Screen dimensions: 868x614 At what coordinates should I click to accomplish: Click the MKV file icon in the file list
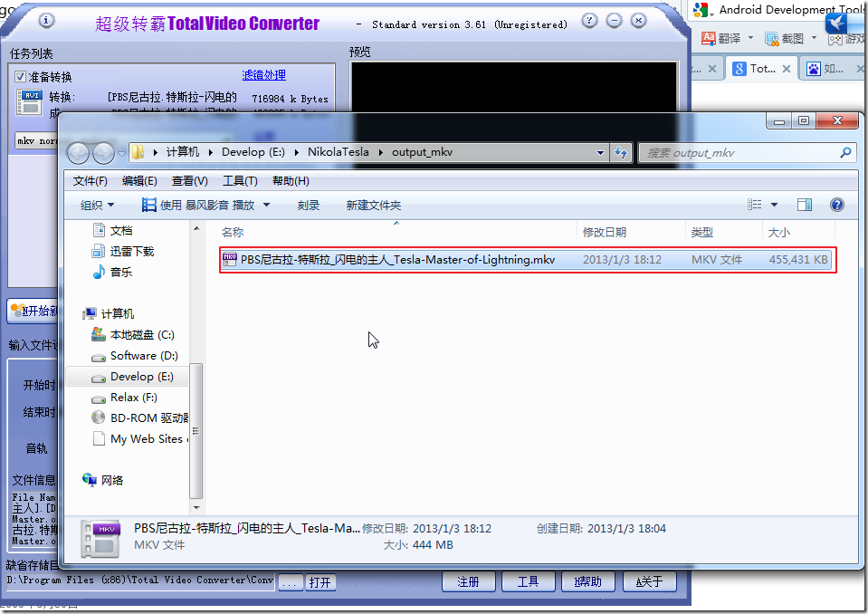[x=230, y=259]
